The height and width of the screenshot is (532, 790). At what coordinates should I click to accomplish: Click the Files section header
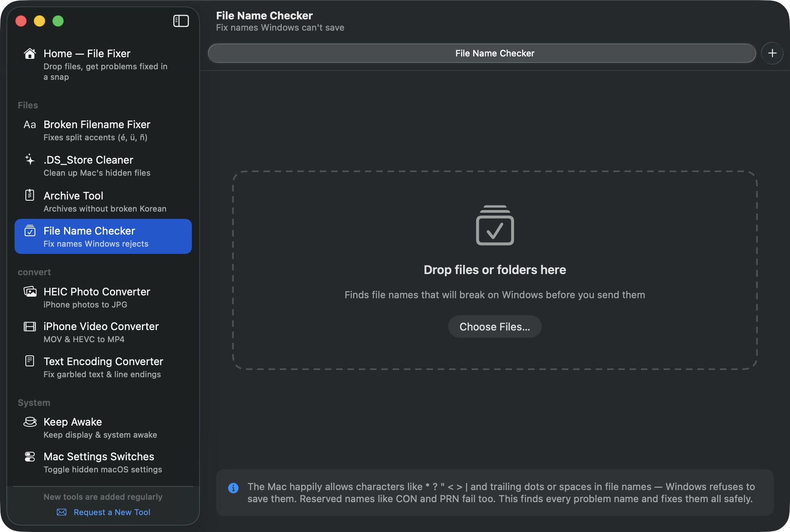coord(28,105)
